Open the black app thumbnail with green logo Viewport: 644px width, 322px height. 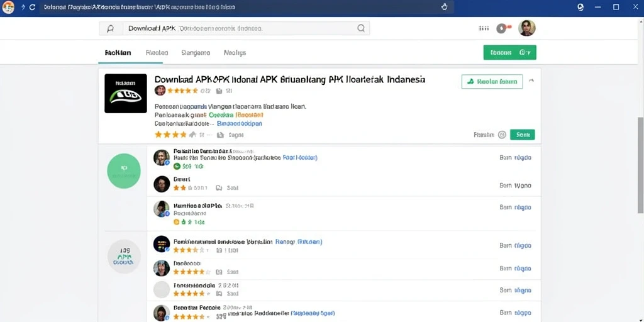click(126, 93)
